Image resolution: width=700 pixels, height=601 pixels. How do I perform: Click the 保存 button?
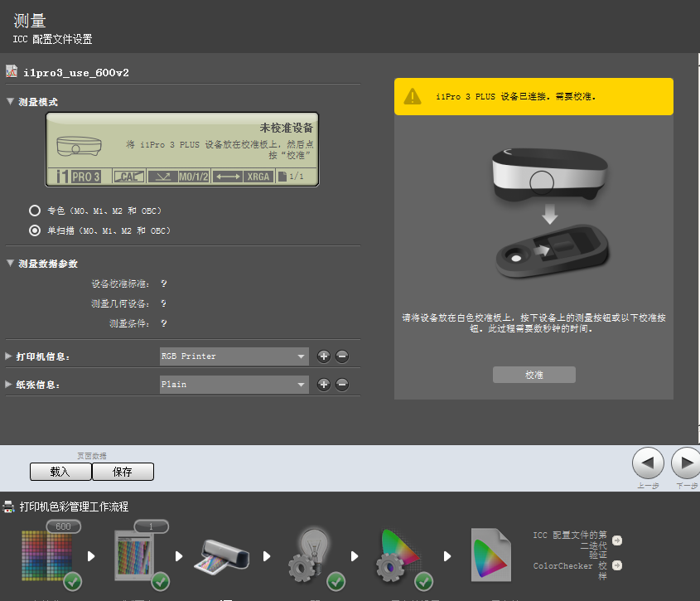click(123, 472)
